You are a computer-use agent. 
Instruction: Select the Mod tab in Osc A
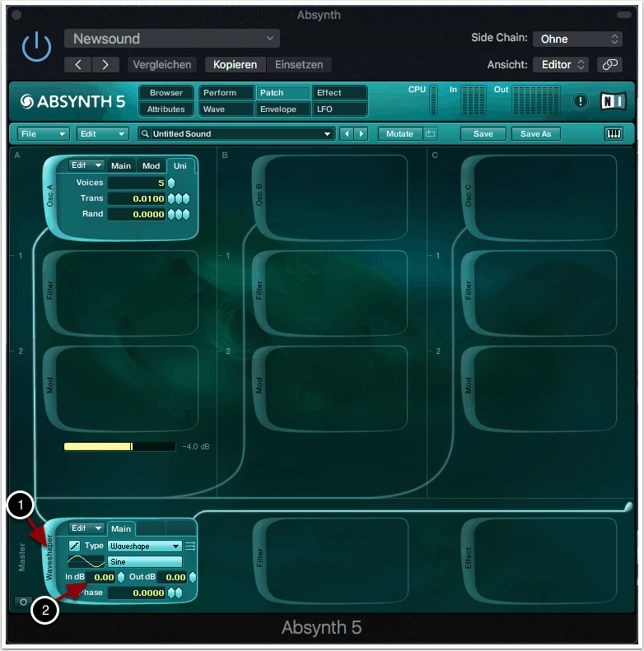tap(151, 165)
